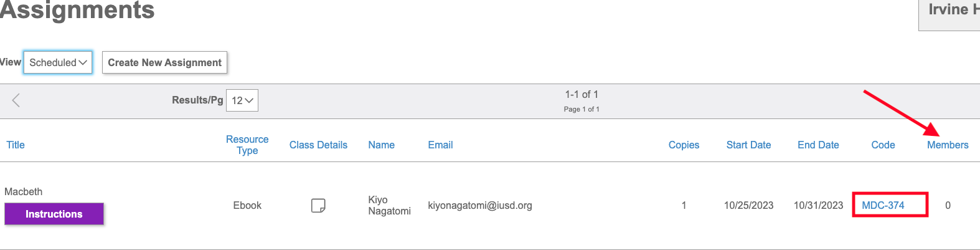Click the Macbeth assignment title
Image resolution: width=980 pixels, height=250 pixels.
[x=24, y=191]
